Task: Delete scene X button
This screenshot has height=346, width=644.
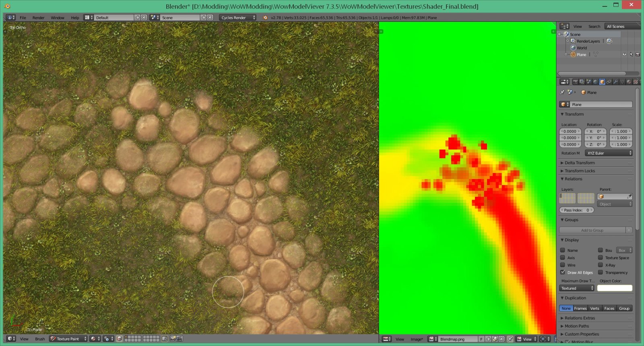Action: (210, 18)
